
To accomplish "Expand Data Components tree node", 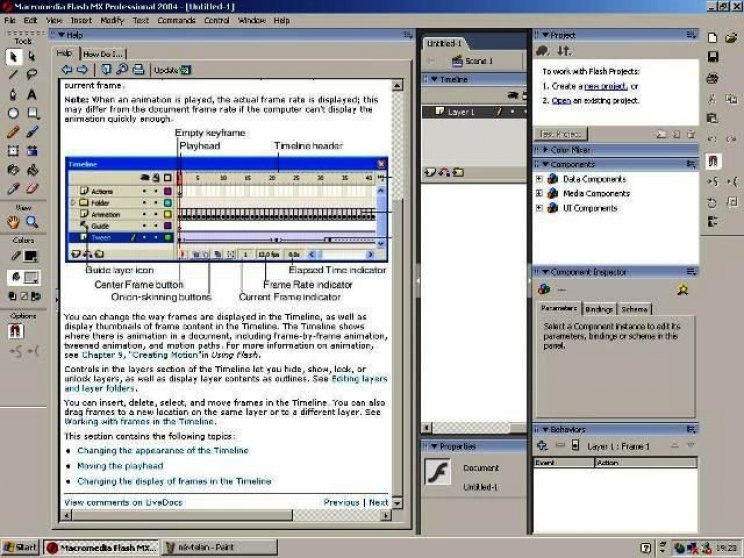I will point(539,179).
